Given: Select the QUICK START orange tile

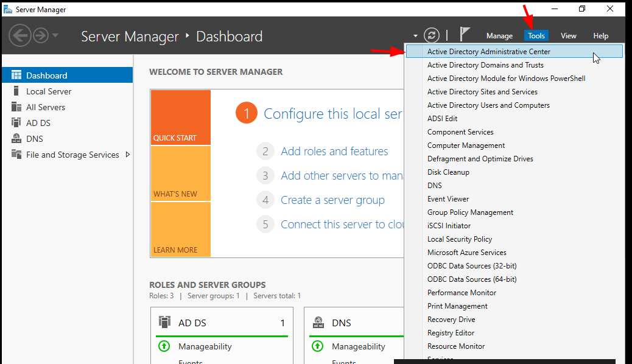Looking at the screenshot, I should point(181,117).
